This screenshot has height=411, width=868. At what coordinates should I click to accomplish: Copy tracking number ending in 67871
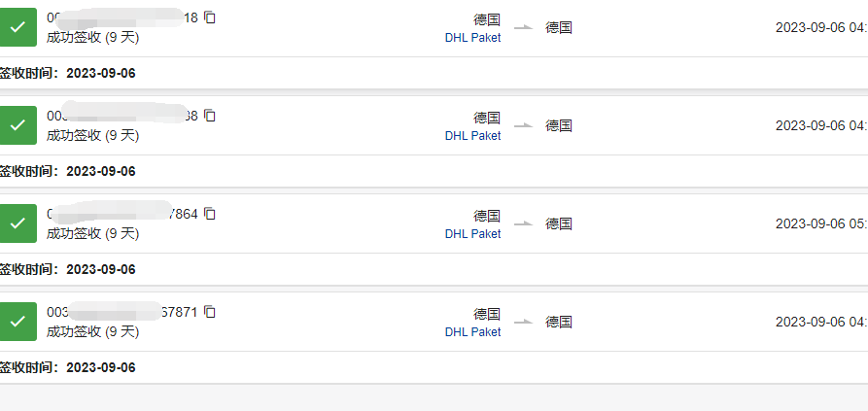209,312
